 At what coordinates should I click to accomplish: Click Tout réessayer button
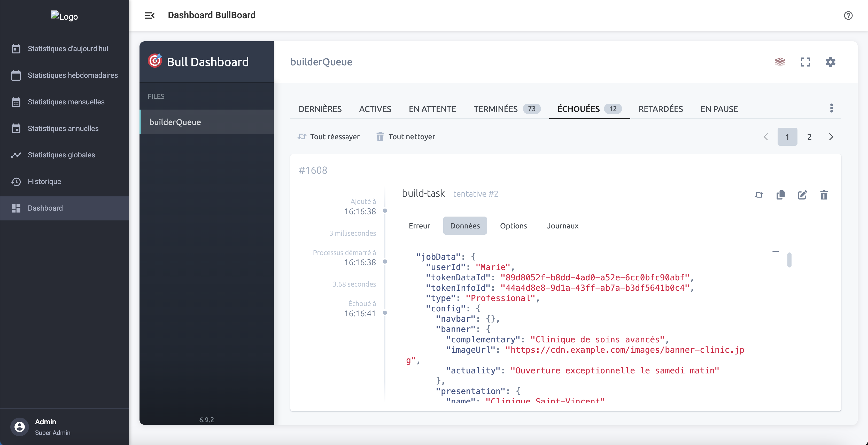(x=329, y=136)
